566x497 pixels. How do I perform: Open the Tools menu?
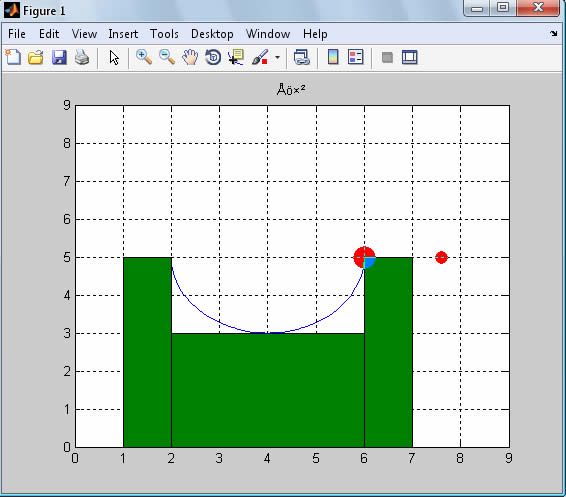[164, 34]
